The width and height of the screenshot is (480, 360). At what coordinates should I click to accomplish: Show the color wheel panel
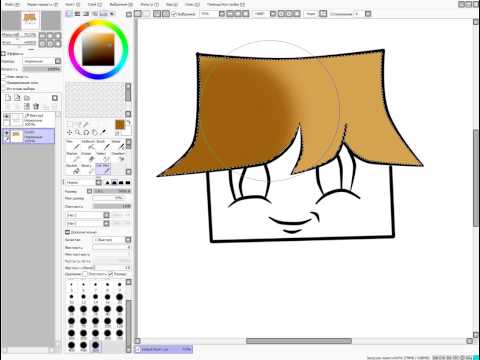click(x=69, y=14)
